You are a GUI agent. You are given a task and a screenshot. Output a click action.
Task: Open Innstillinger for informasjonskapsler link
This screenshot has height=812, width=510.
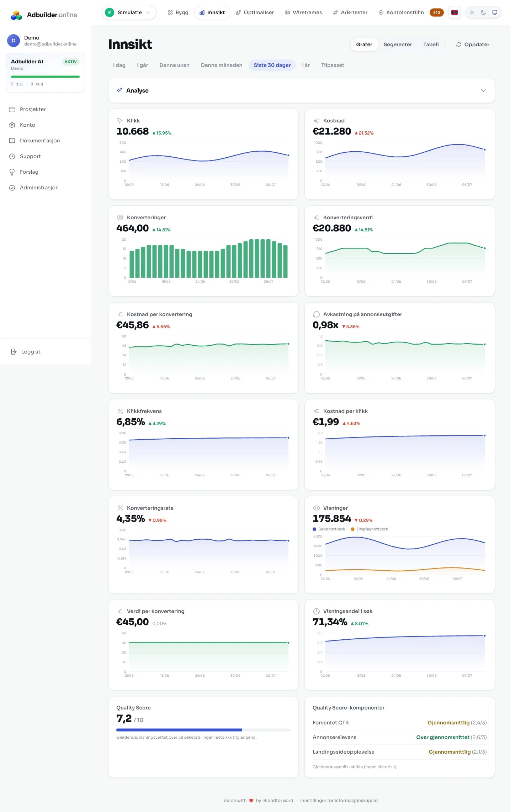[x=339, y=800]
